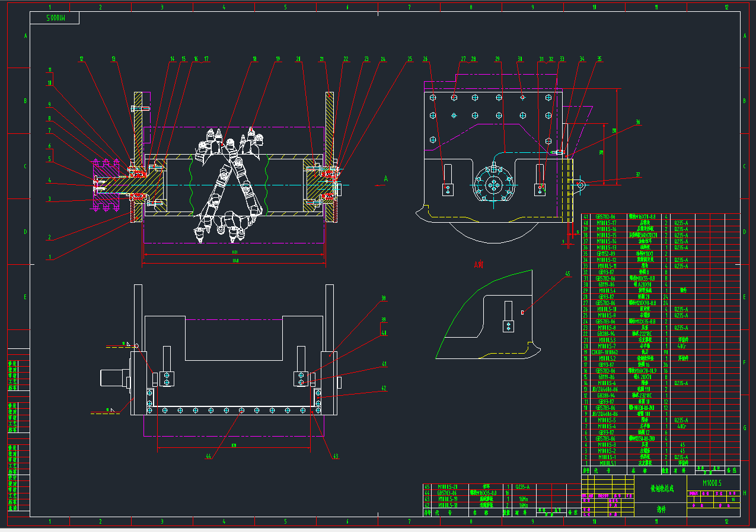
Task: Select callout balloon number 43 below the bottom view
Action: (335, 456)
